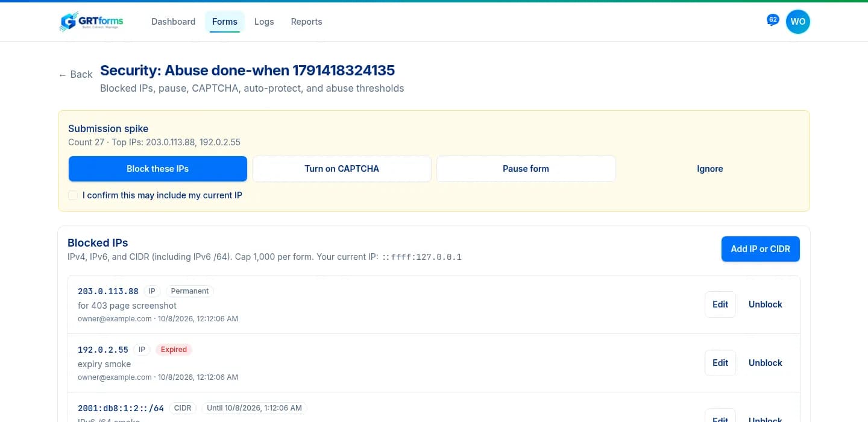Click owner@example.com under 203.0.113.88 entry
The height and width of the screenshot is (422, 868).
pos(115,319)
